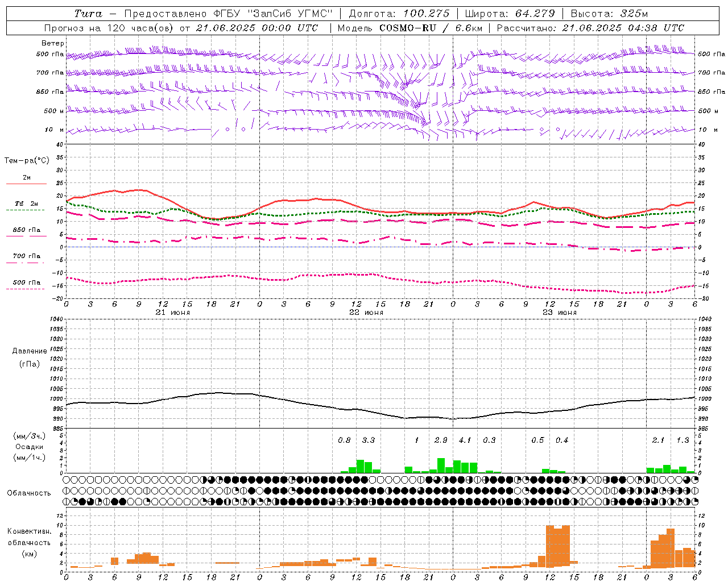Select the 23 июня date label
Image resolution: width=728 pixels, height=582 pixels.
(x=560, y=313)
